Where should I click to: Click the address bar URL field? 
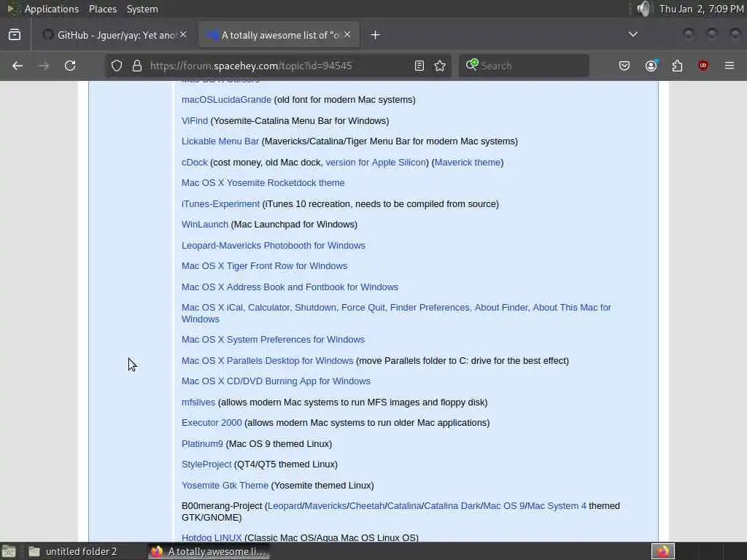click(279, 66)
